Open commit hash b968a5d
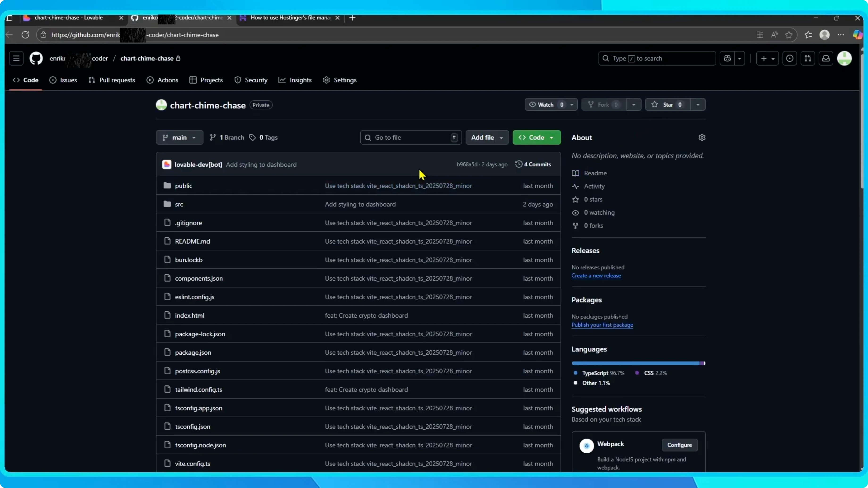 coord(467,164)
